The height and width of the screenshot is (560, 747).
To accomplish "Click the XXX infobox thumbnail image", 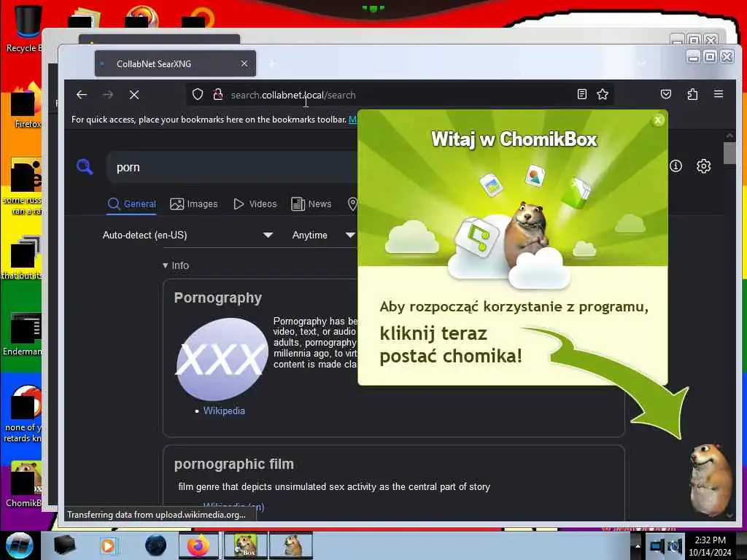I will pos(222,359).
